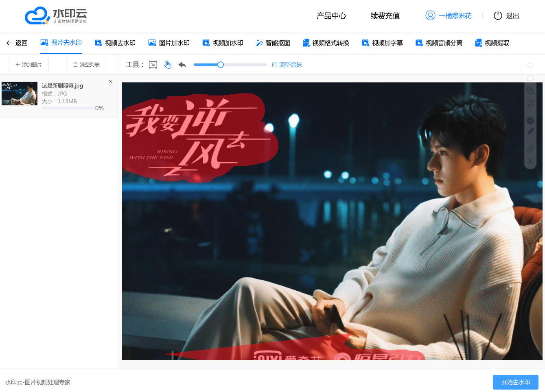Close the floating toolbar with X
The width and height of the screenshot is (545, 392).
point(530,161)
